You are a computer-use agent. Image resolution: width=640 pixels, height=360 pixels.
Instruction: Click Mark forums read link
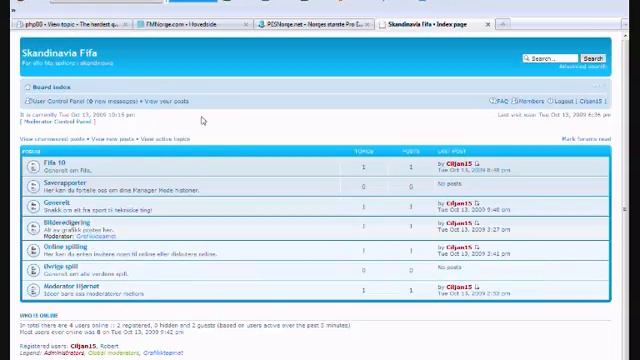586,139
